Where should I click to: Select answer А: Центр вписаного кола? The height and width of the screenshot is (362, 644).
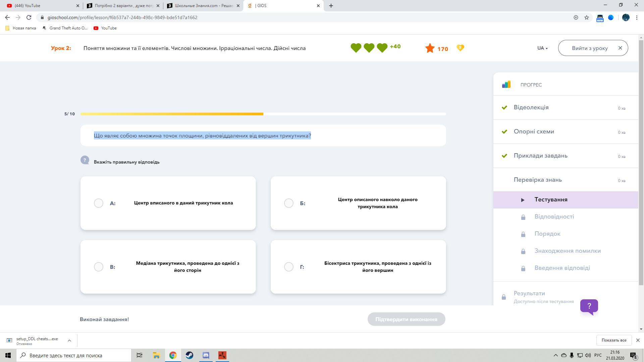[x=99, y=203]
